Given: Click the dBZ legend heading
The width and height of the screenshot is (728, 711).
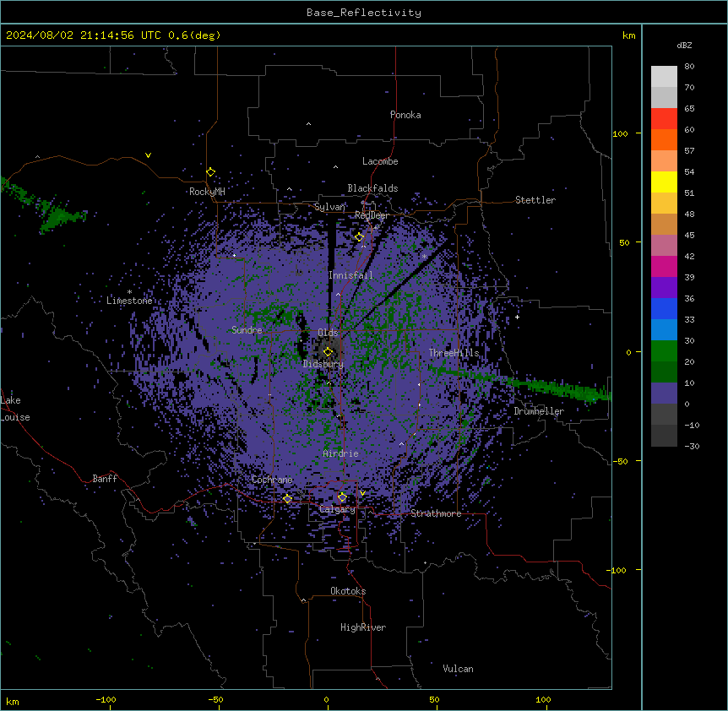Looking at the screenshot, I should [684, 46].
